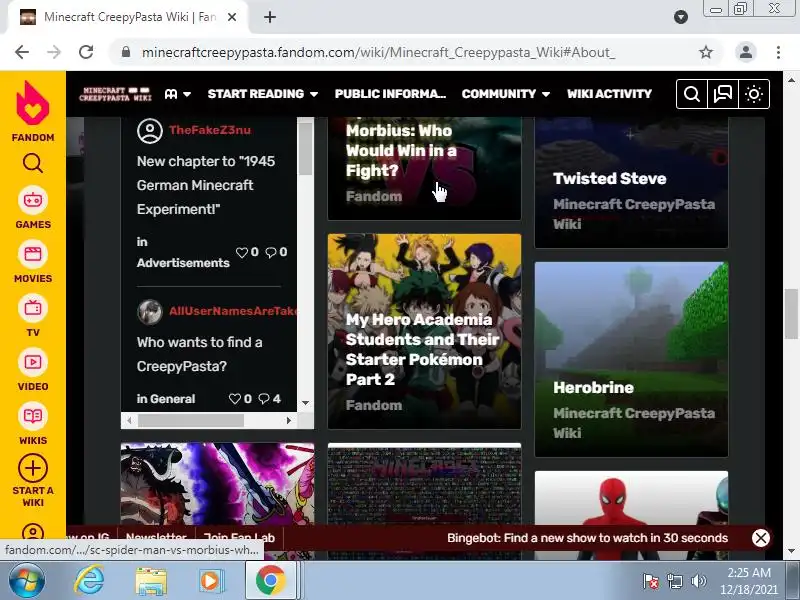Open the dark Minecraft text image card
800x600 pixels.
pos(424,484)
